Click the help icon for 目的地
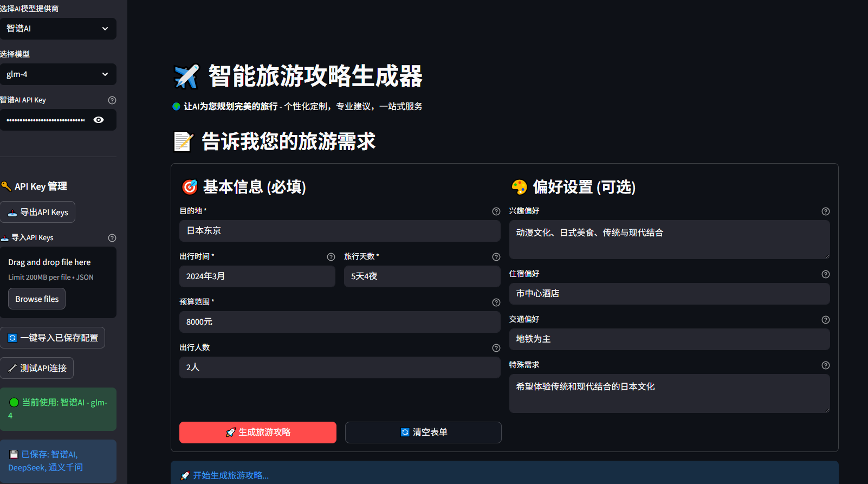The width and height of the screenshot is (868, 484). 496,211
